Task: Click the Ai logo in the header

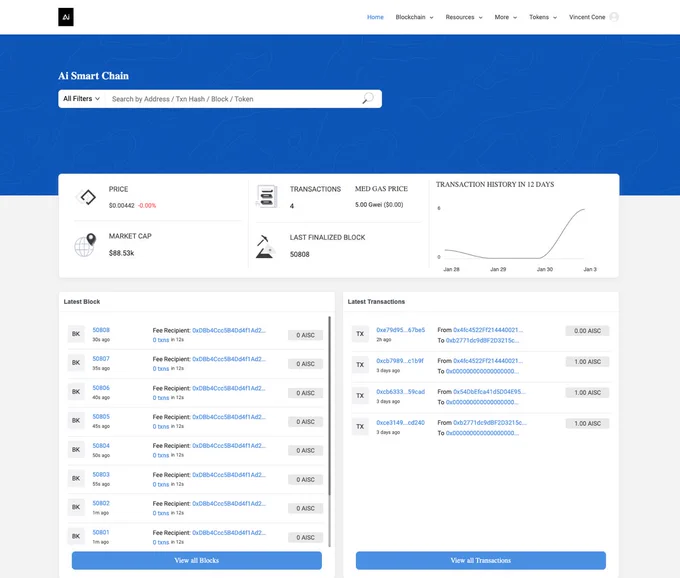Action: 66,17
